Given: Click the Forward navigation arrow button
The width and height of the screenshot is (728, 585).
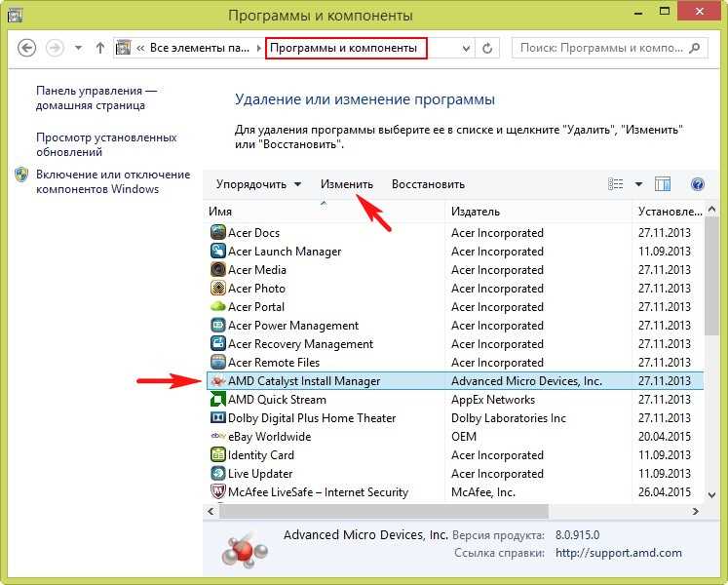Looking at the screenshot, I should (x=55, y=48).
